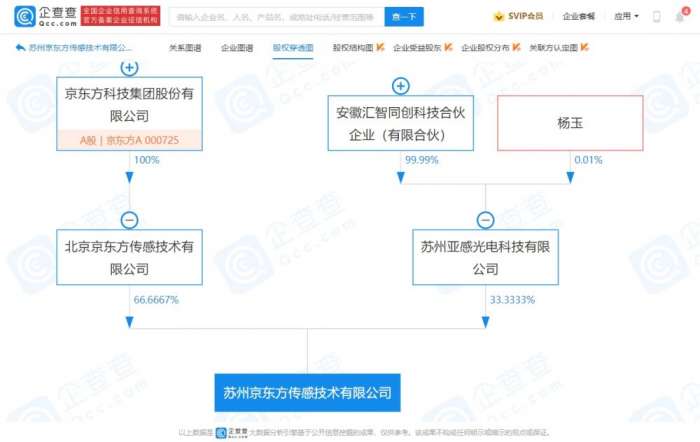
Task: Switch to 关联方认定图 tab
Action: 554,48
